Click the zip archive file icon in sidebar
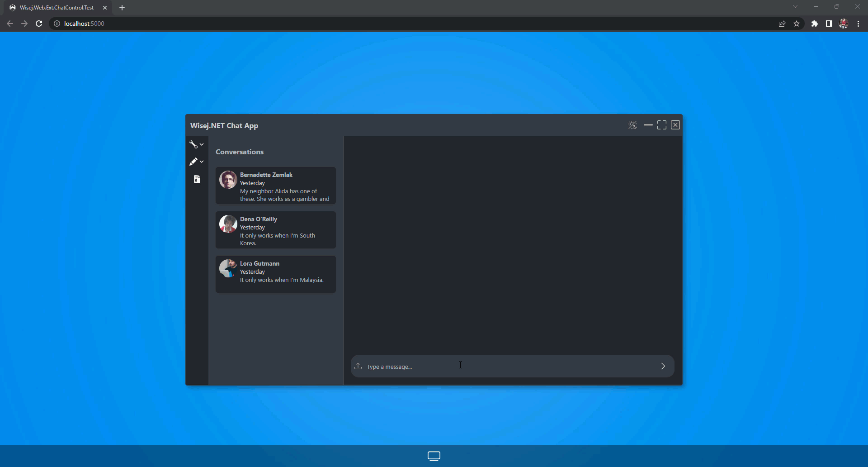 pyautogui.click(x=197, y=179)
